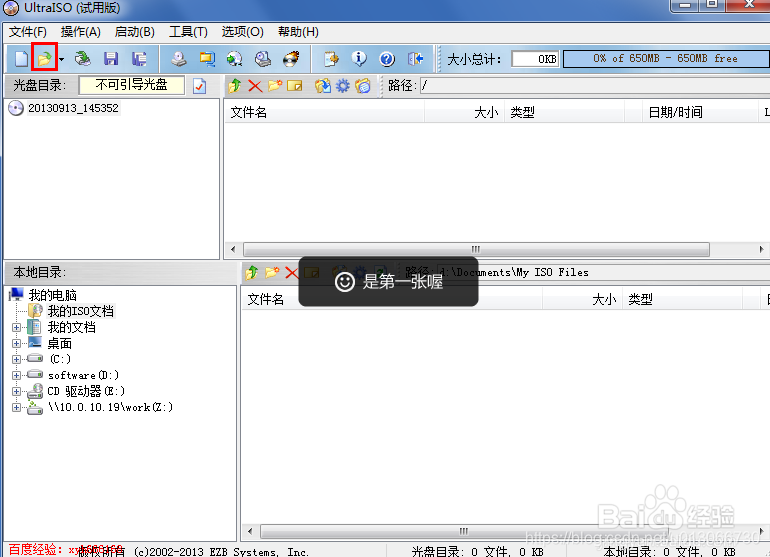The width and height of the screenshot is (770, 557).
Task: Click the folder with blue arrow disc icon
Action: click(323, 86)
